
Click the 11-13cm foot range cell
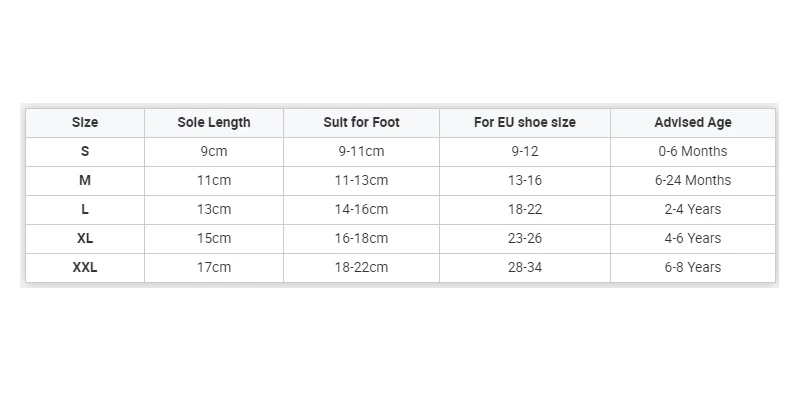click(x=361, y=181)
